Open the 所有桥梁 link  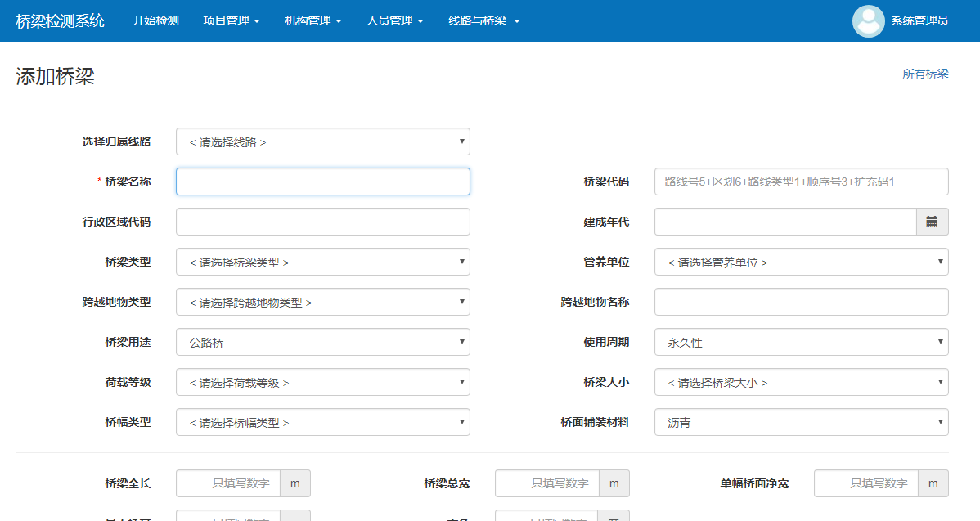[925, 74]
